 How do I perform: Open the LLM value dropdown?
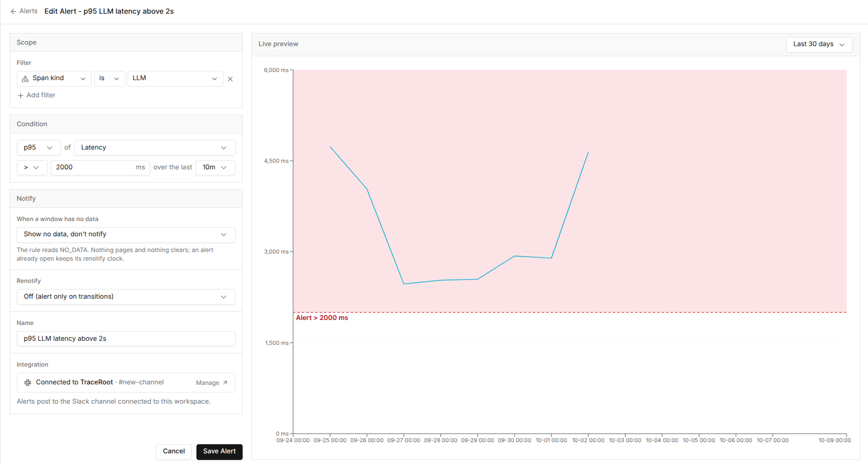(175, 79)
